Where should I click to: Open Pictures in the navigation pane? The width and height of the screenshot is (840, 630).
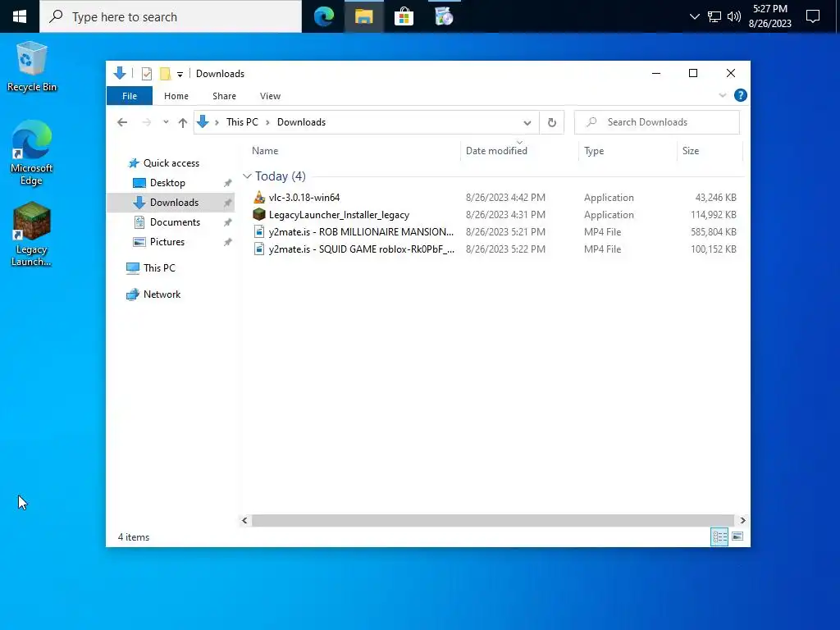[x=167, y=242]
